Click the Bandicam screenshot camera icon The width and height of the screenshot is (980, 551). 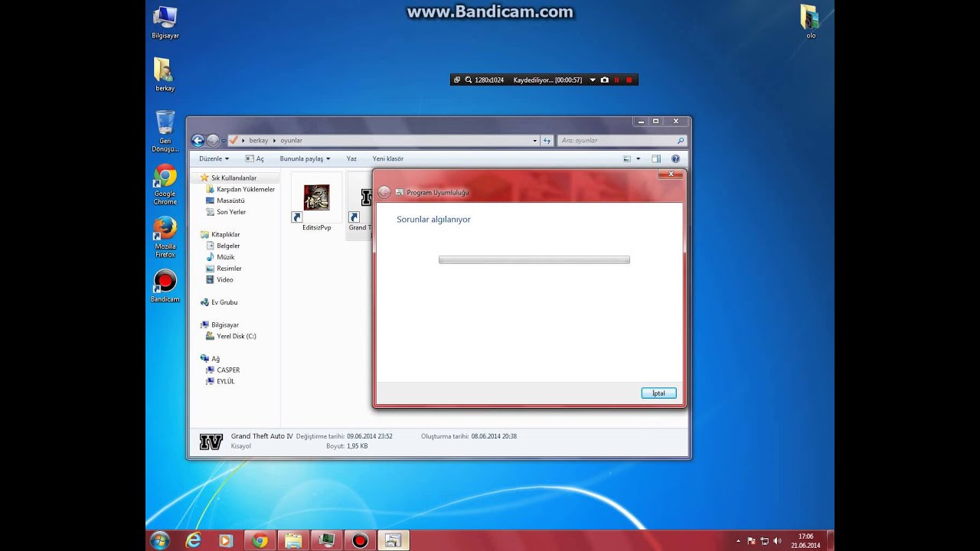pos(605,80)
